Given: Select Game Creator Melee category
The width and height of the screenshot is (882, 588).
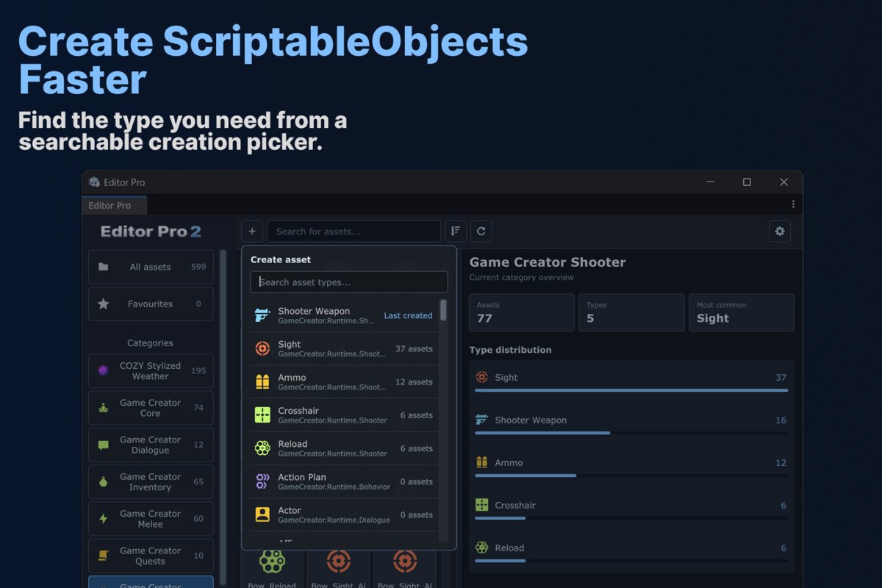Looking at the screenshot, I should click(151, 519).
